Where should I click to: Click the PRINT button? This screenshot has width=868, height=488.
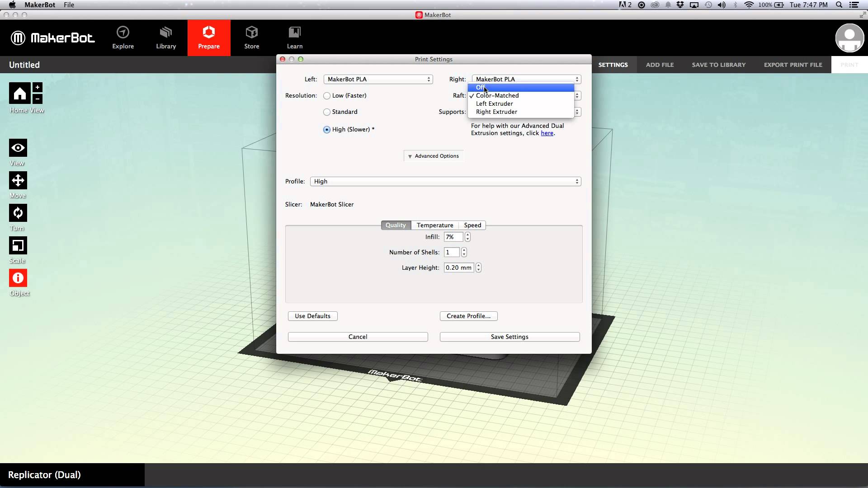(x=849, y=65)
